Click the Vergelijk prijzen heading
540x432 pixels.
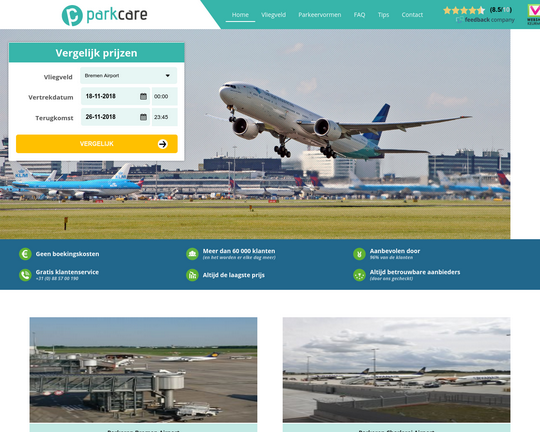tap(96, 53)
